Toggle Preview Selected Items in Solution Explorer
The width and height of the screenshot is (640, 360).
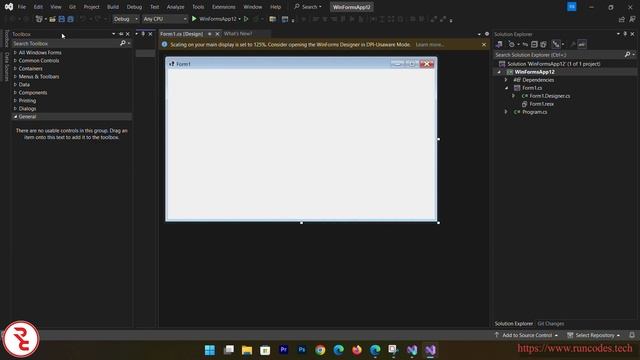[x=582, y=44]
